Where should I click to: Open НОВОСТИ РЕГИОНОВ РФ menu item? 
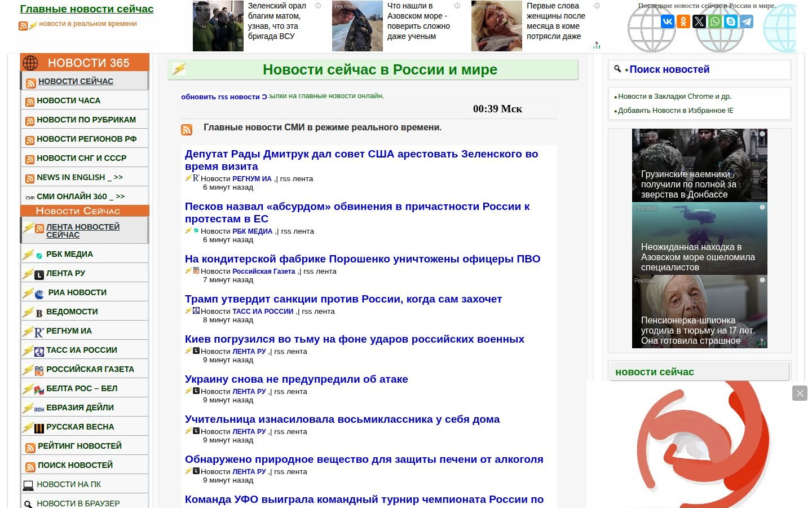(86, 139)
